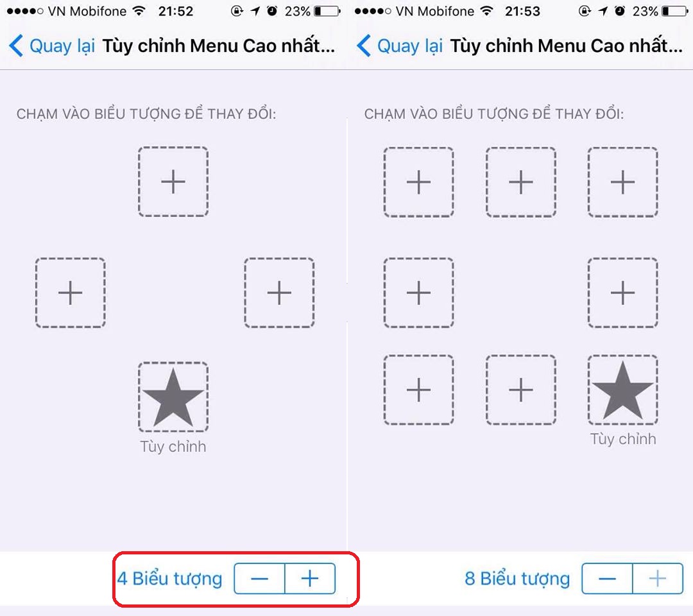Select the star Tùy chỉnh icon in 4-icon layout
Image resolution: width=693 pixels, height=616 pixels.
[173, 397]
